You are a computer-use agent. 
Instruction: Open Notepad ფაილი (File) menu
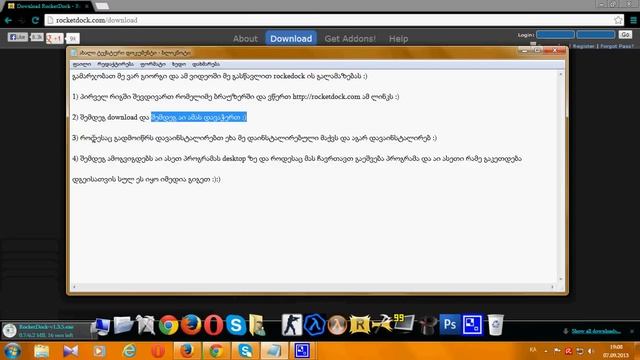pos(82,64)
